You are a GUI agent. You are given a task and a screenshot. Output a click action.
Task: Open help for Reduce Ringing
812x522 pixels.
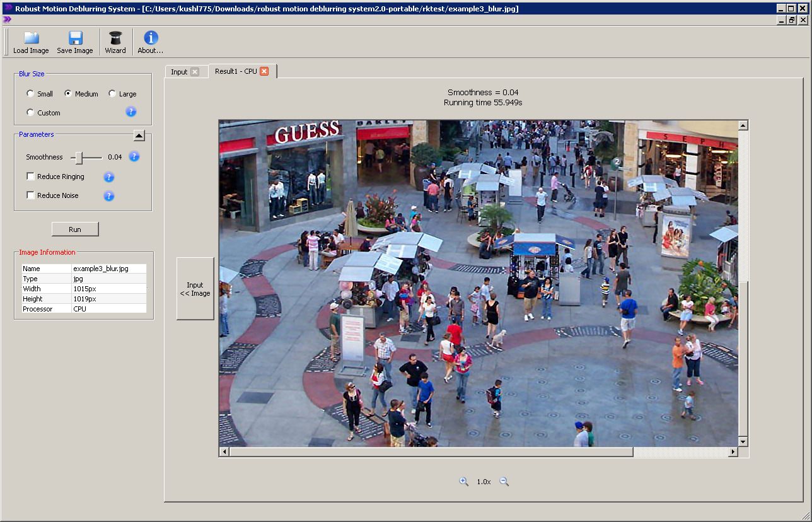coord(108,177)
